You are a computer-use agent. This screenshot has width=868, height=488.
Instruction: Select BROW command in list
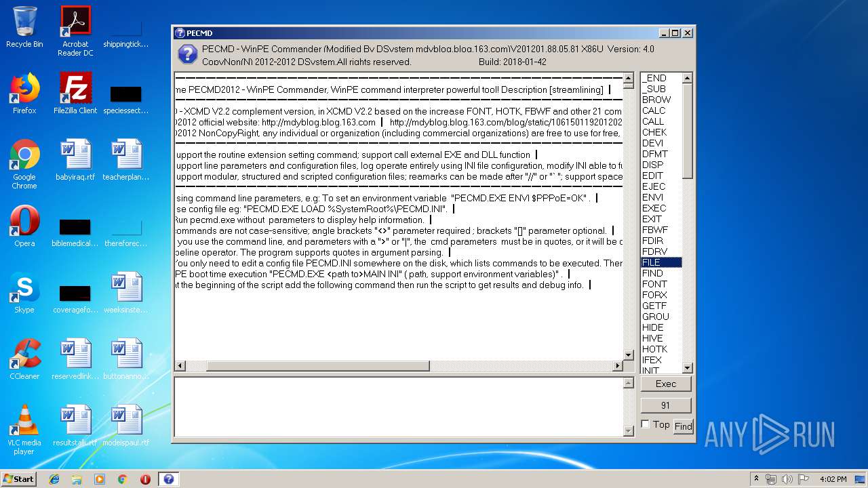[x=661, y=100]
